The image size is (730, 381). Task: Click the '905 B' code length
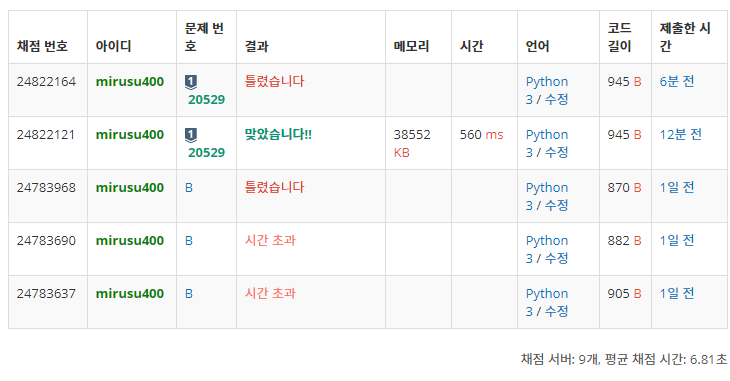(624, 294)
